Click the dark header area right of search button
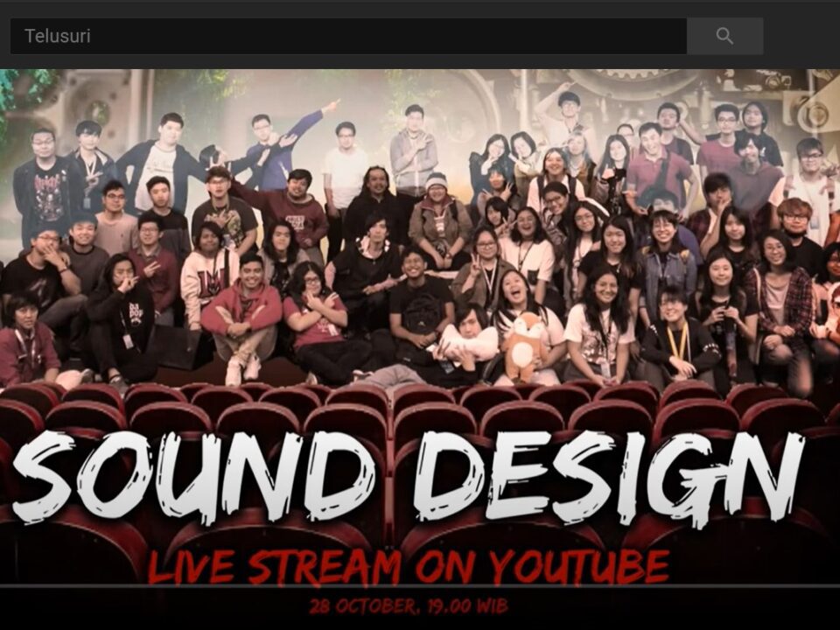The image size is (840, 630). pos(801,36)
